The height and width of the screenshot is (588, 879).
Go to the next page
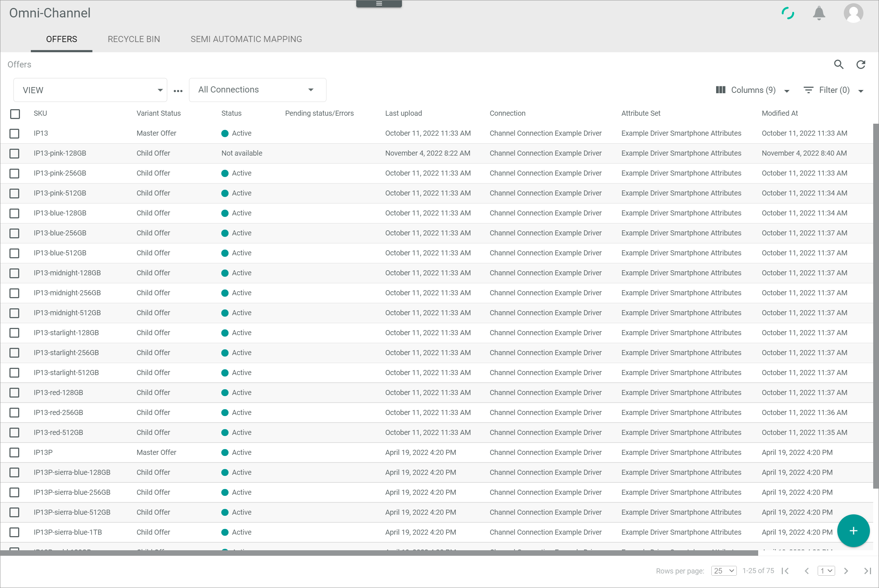846,571
